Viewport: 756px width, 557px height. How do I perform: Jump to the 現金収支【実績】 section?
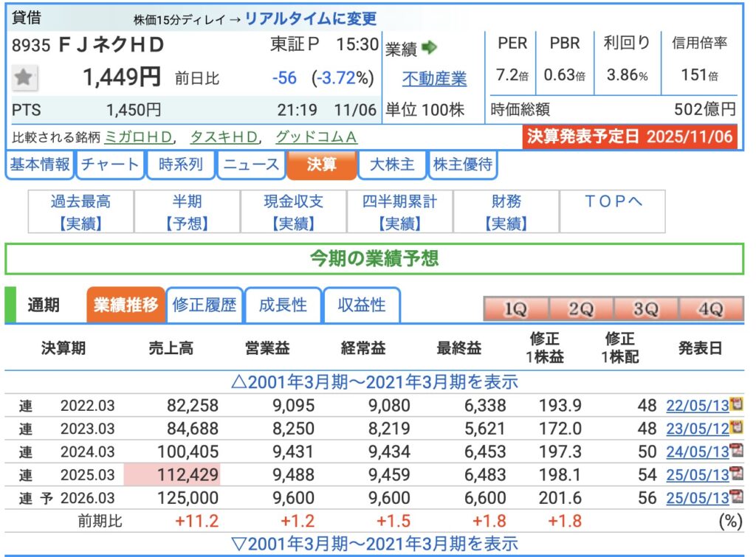click(293, 212)
